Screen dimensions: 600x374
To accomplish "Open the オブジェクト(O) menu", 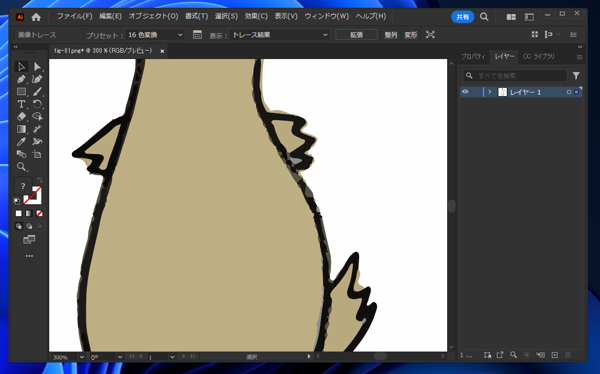I will [153, 16].
